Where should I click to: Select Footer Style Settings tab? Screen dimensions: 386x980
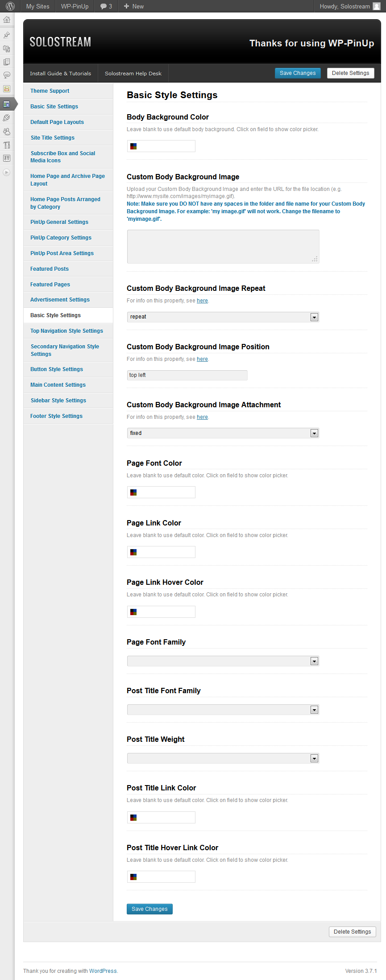pyautogui.click(x=57, y=416)
